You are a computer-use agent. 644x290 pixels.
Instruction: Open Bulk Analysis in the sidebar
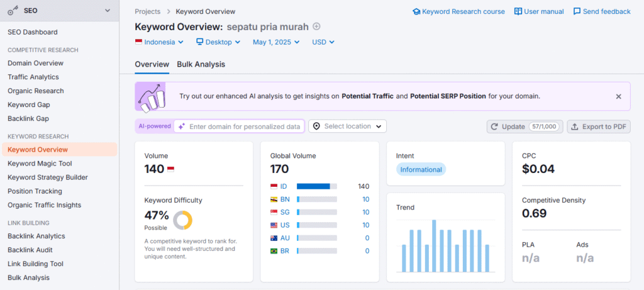(28, 277)
